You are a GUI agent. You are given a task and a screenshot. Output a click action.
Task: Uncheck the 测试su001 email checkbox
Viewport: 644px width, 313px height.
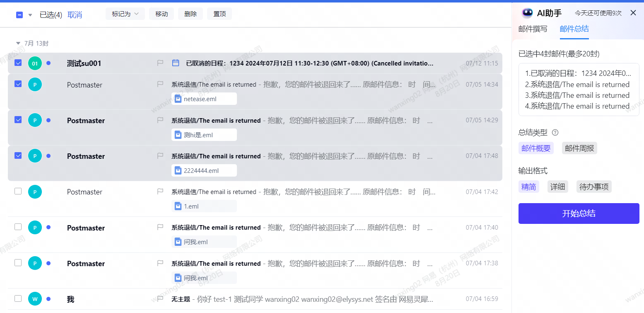(x=18, y=63)
